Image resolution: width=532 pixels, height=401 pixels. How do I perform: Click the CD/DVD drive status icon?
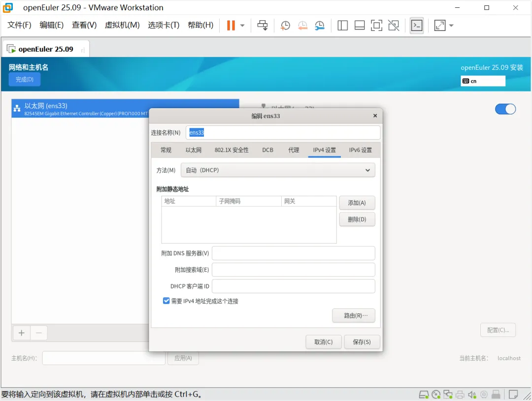pos(436,395)
